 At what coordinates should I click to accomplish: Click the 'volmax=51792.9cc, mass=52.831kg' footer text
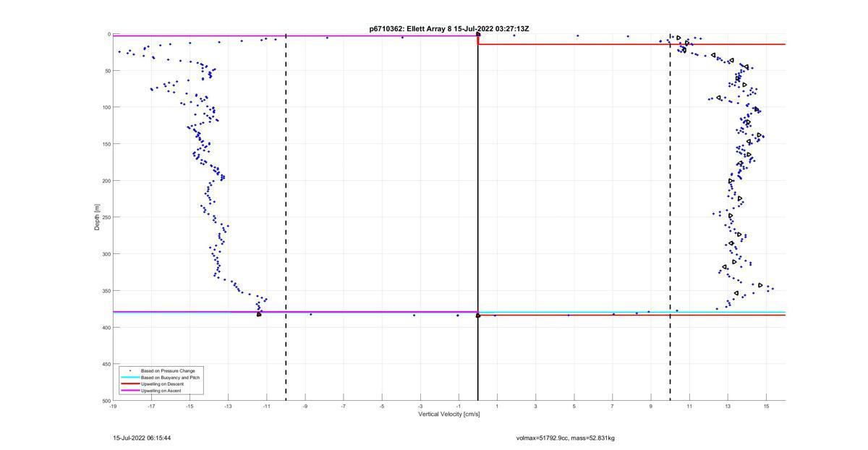tap(566, 438)
